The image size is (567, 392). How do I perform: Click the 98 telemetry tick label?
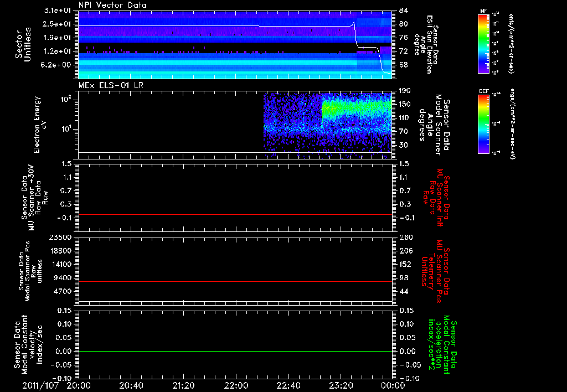pos(404,278)
